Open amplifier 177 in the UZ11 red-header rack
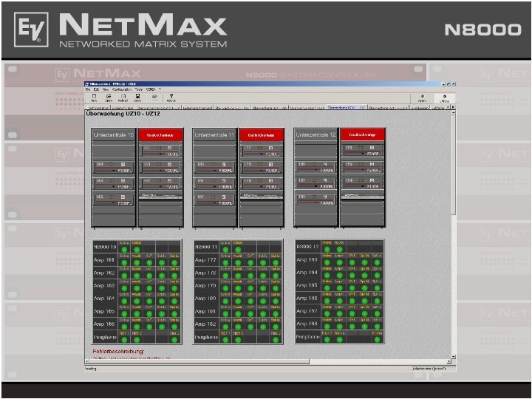This screenshot has width=532, height=399. [262, 151]
